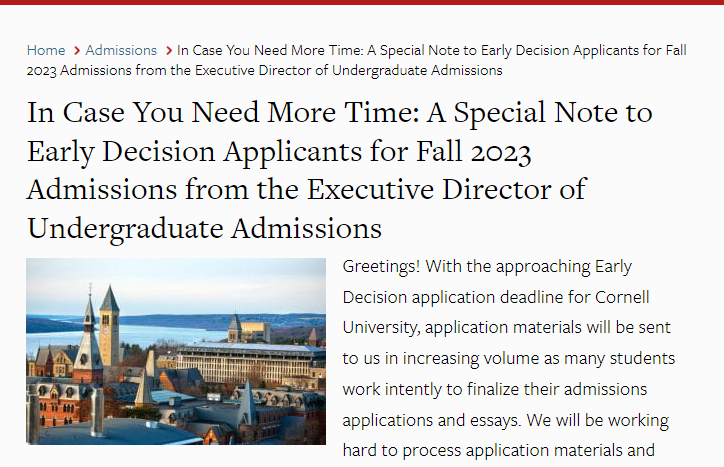
Task: Click the paragraph line mentioning 'deadline for Cornell'
Action: point(496,297)
